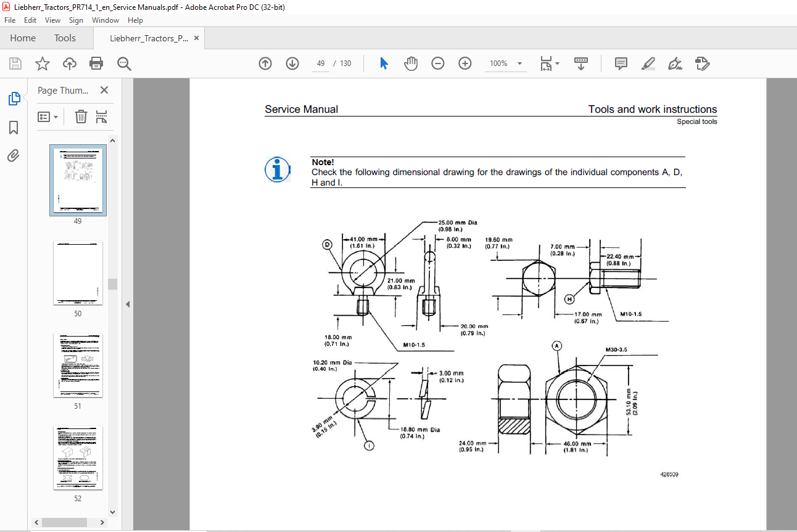Click the '25.00 mm Dia' dimension label
Screen dimensions: 797x532
click(458, 223)
